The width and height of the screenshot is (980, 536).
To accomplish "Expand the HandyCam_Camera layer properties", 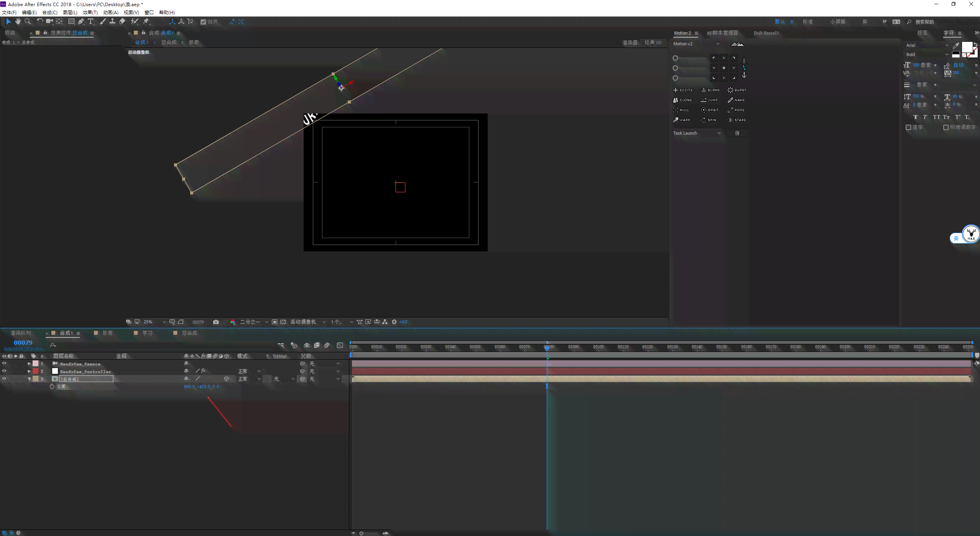I will point(29,363).
